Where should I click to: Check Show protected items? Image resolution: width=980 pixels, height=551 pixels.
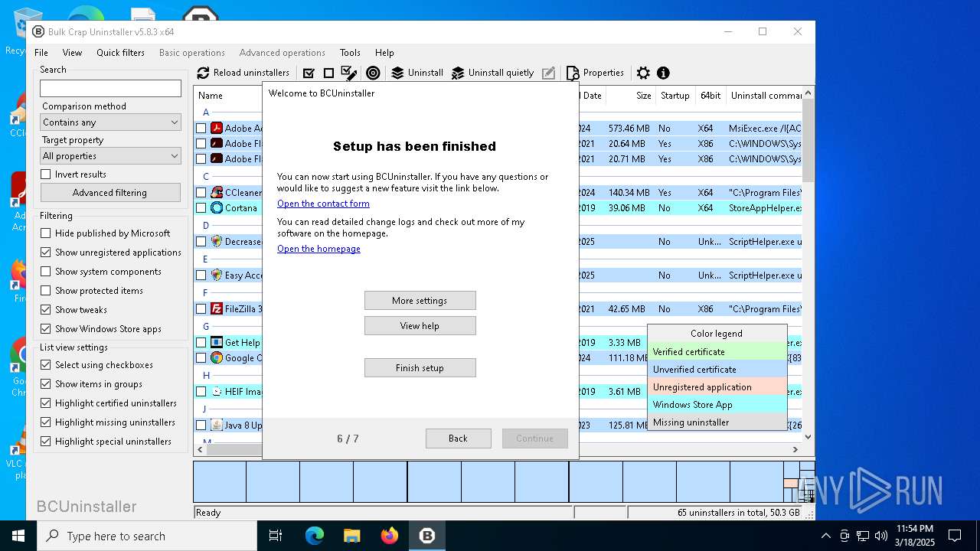click(46, 291)
